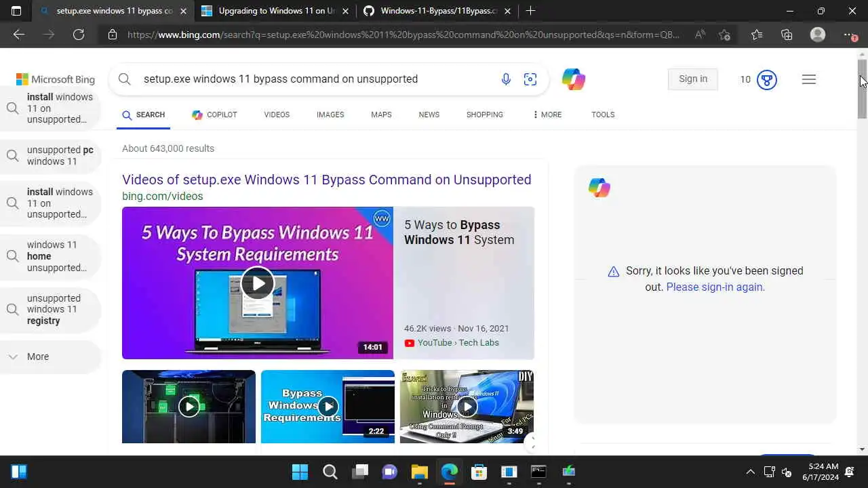This screenshot has width=868, height=488.
Task: Expand the MORE search categories dropdown
Action: click(x=547, y=115)
